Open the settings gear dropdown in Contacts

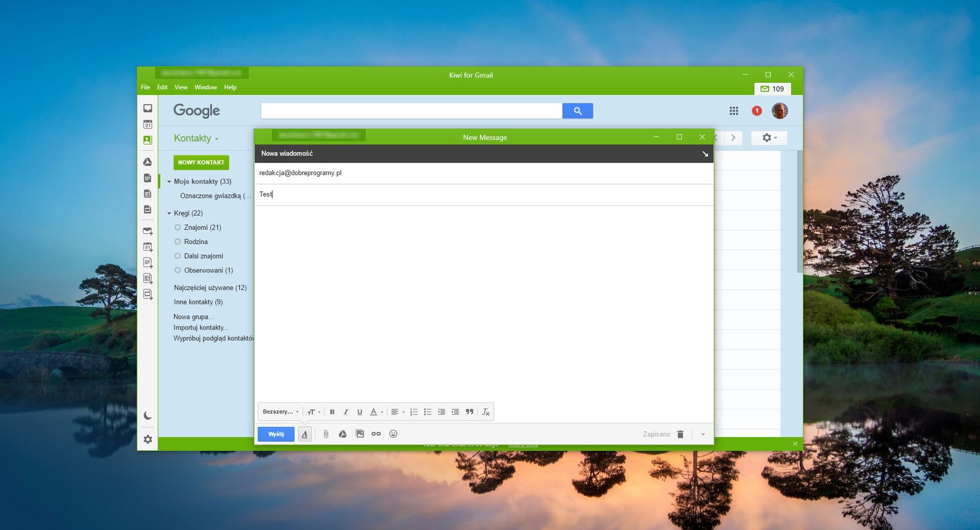tap(769, 138)
